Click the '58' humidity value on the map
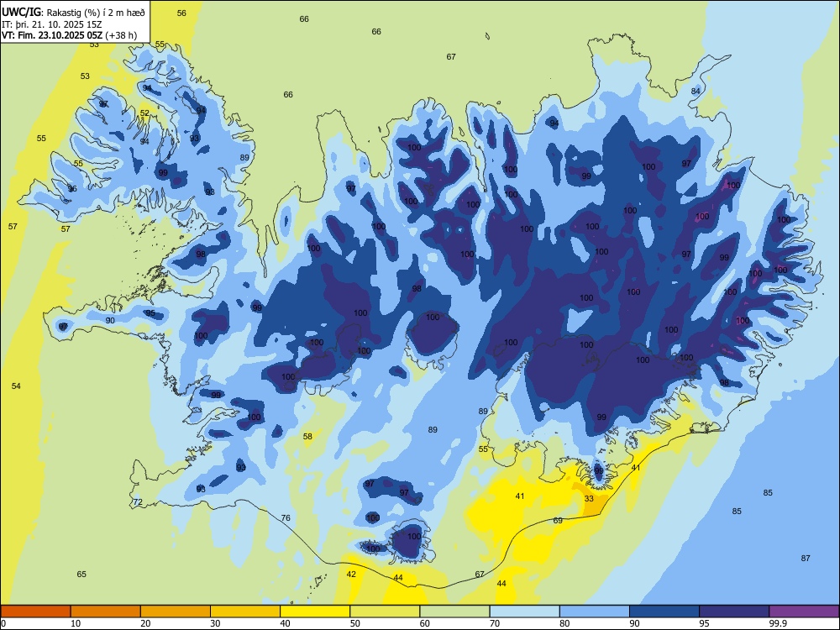 coord(307,437)
